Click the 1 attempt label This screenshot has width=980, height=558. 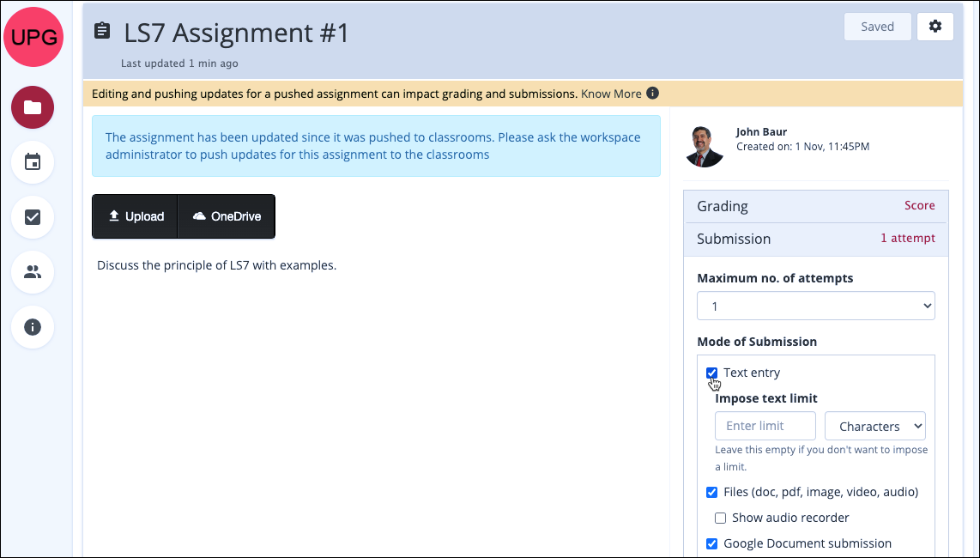[908, 238]
